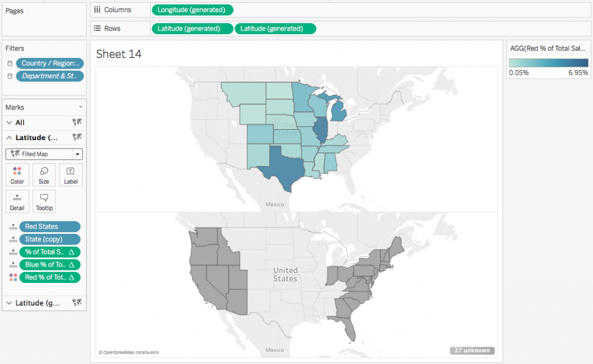Click the Department & State filter pill
This screenshot has height=364, width=593.
click(x=50, y=76)
